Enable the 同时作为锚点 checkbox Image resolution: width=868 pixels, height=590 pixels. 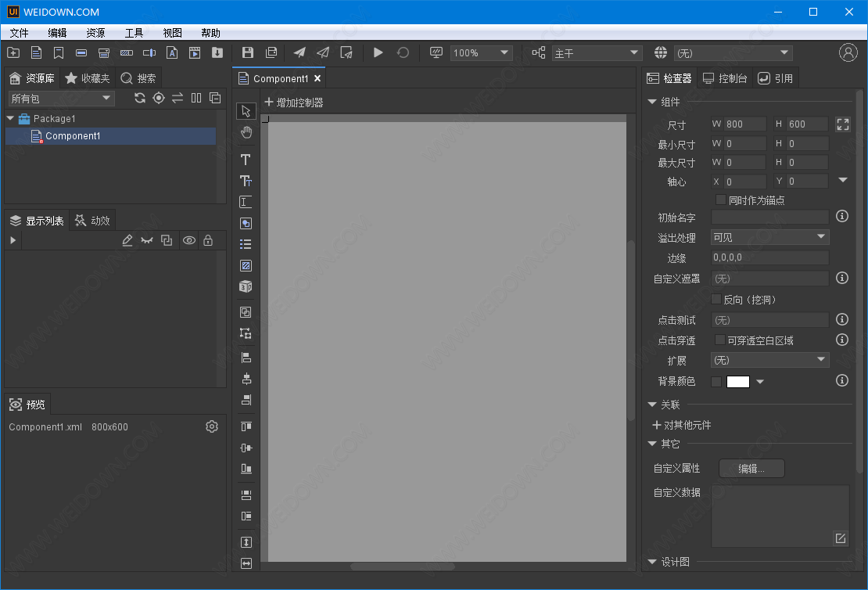click(x=721, y=200)
